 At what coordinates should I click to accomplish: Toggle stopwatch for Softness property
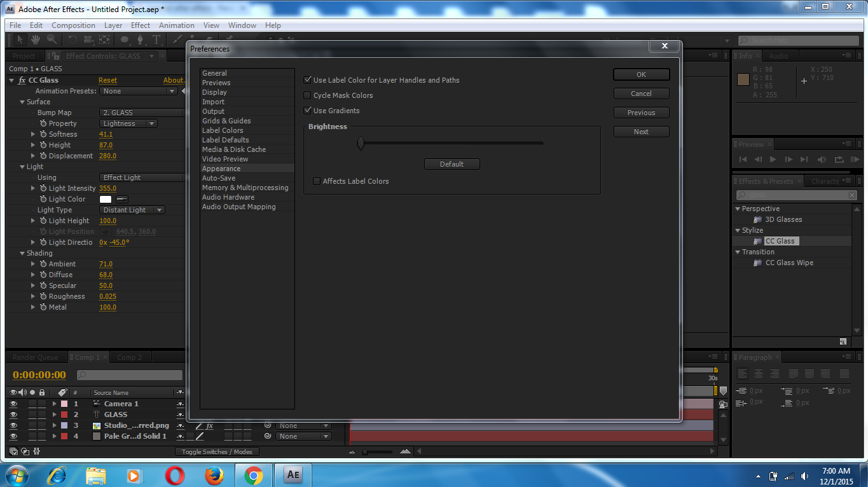(43, 134)
